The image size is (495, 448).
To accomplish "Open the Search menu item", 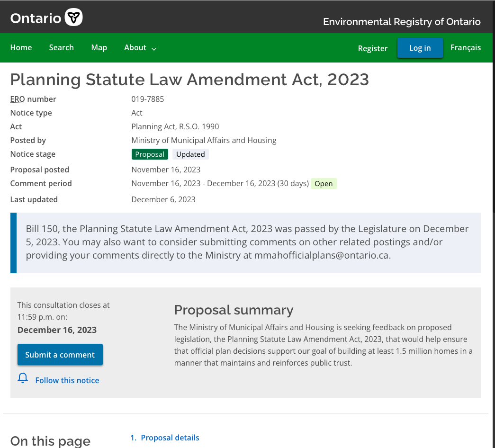I will 61,48.
